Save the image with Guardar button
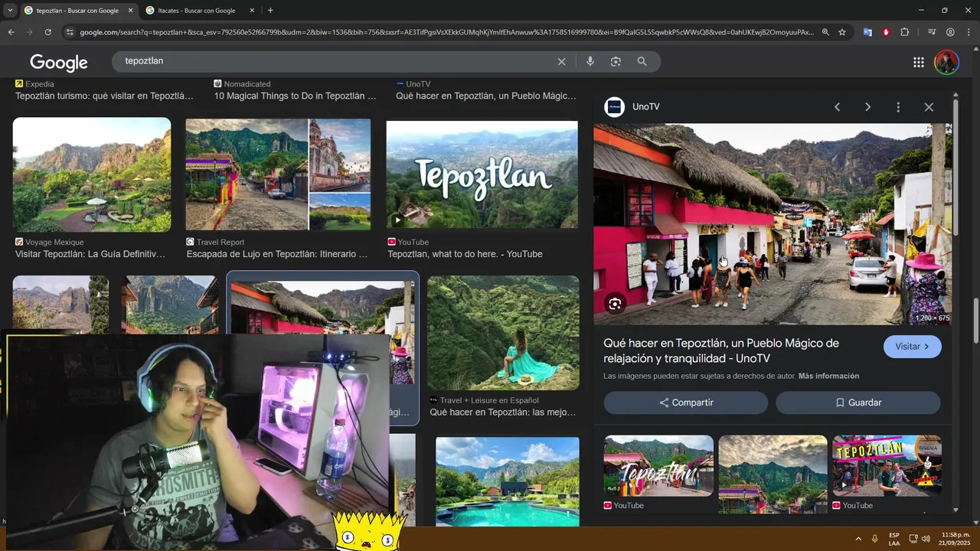 (858, 403)
